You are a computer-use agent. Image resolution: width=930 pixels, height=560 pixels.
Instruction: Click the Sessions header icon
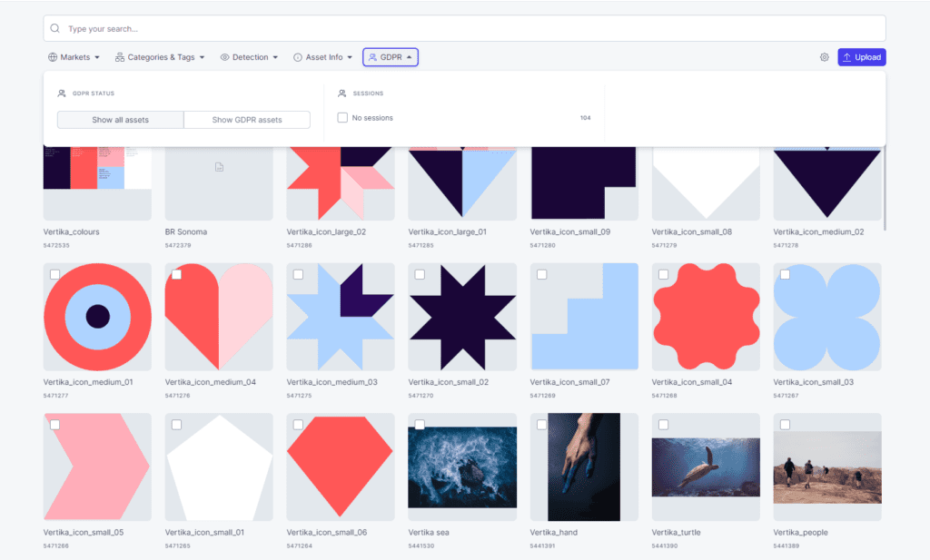(342, 93)
